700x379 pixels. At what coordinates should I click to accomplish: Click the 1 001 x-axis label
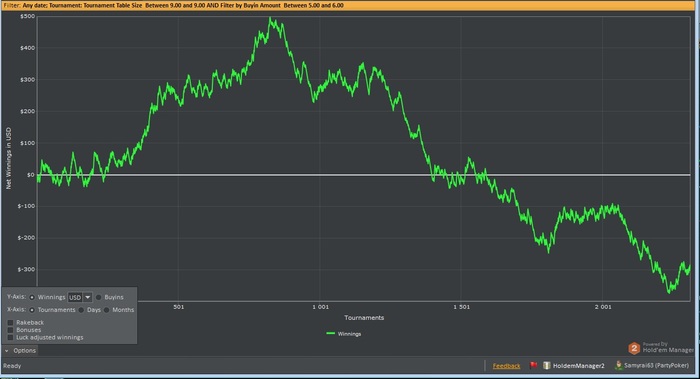click(x=320, y=307)
